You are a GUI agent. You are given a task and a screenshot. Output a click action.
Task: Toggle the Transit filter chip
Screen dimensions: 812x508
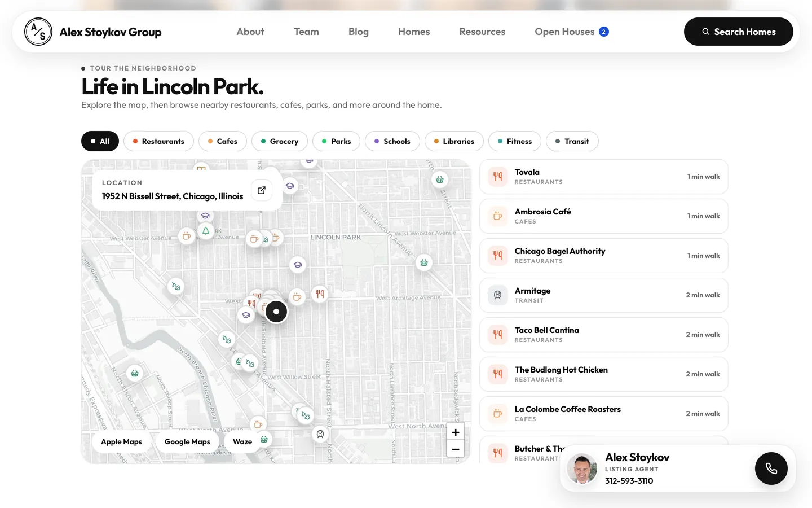(572, 141)
